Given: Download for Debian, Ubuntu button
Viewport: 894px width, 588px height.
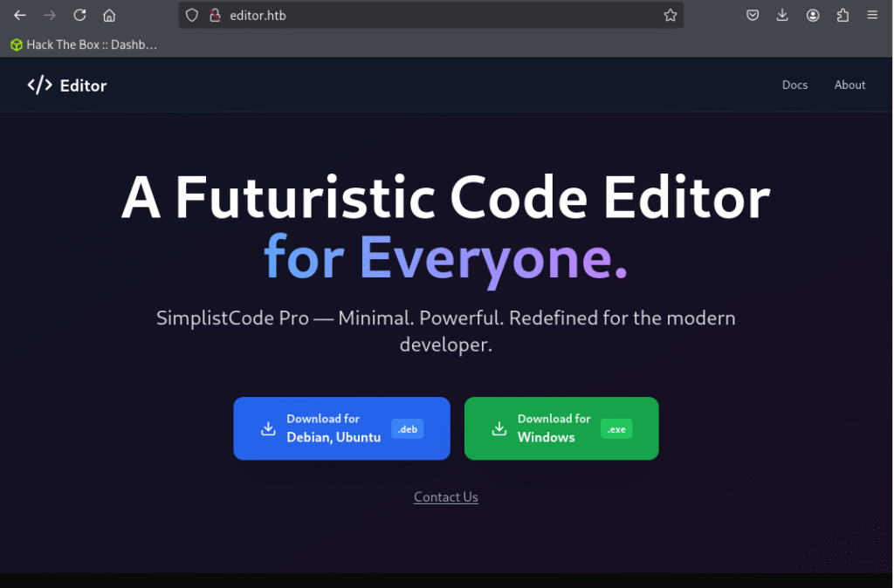Looking at the screenshot, I should coord(341,428).
